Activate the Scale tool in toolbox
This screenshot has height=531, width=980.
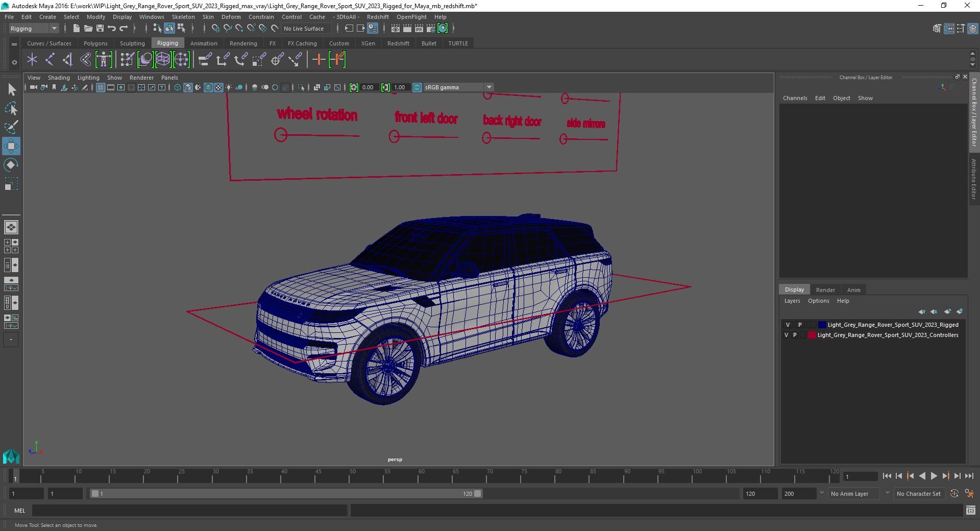[x=11, y=184]
